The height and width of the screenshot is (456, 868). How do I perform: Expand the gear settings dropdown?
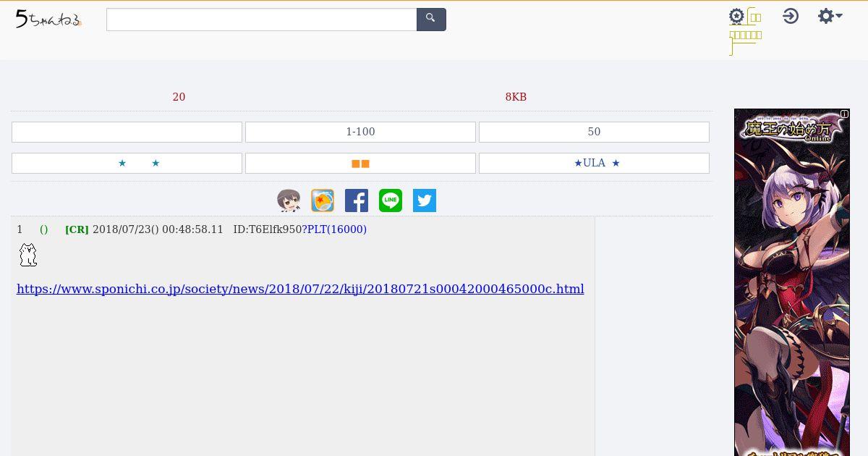click(830, 16)
